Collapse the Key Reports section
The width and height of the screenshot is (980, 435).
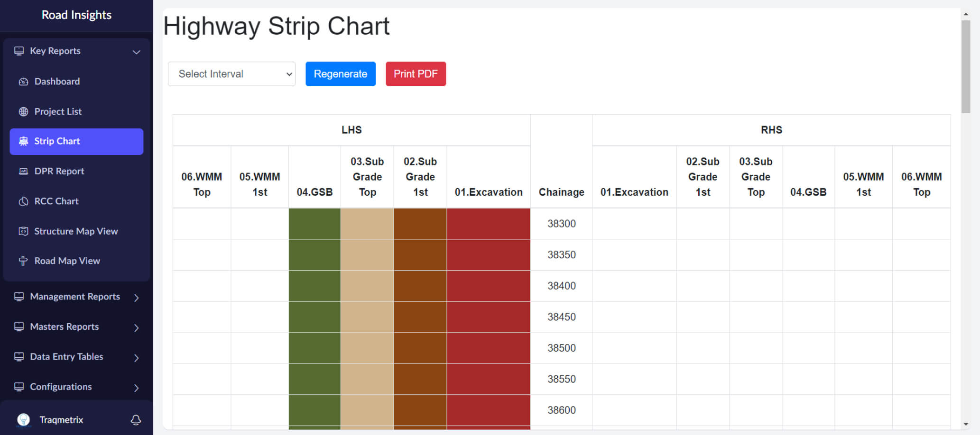tap(137, 52)
